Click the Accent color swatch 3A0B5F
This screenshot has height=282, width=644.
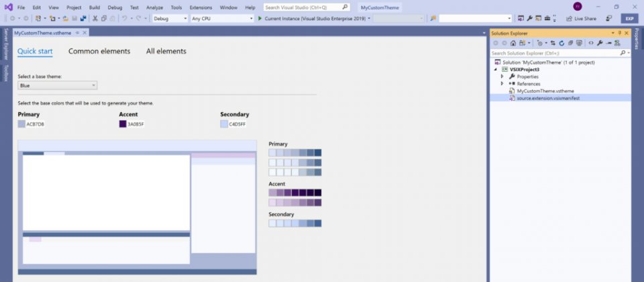click(x=122, y=124)
